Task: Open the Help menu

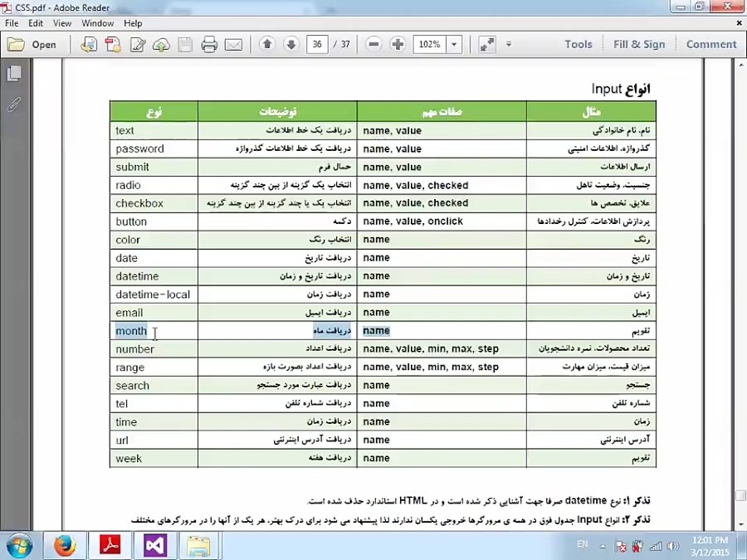Action: [x=133, y=23]
